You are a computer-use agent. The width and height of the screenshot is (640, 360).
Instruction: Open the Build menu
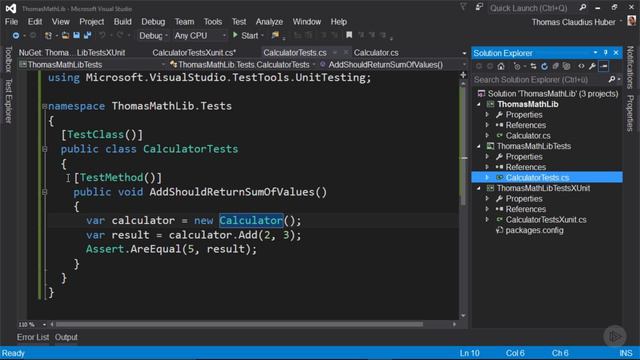coord(122,22)
